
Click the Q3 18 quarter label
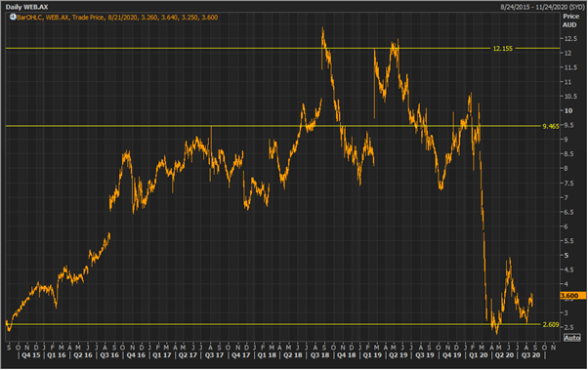(319, 355)
